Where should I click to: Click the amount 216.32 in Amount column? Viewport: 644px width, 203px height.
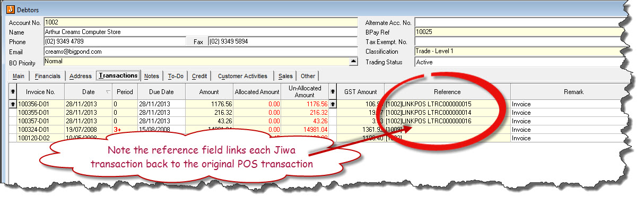coord(209,113)
